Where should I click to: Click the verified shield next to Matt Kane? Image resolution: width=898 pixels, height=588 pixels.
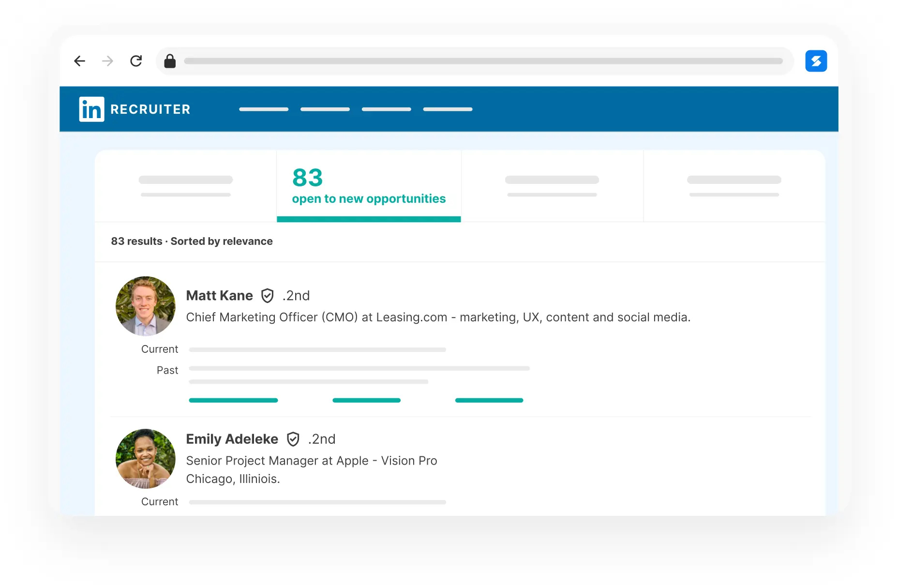tap(268, 295)
